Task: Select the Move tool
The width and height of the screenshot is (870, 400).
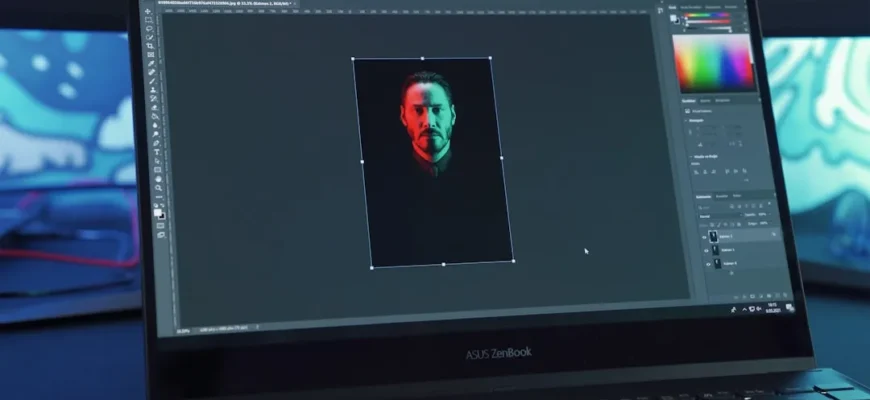Action: pos(148,12)
